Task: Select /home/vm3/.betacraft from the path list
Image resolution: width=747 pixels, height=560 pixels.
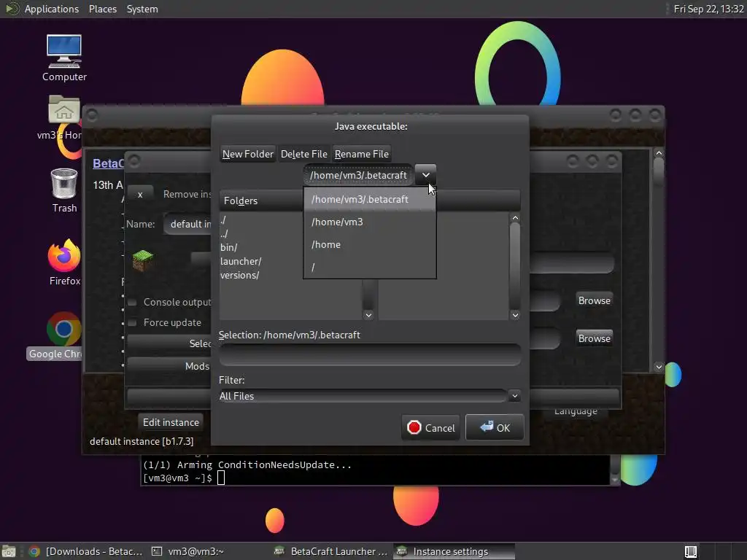Action: pyautogui.click(x=370, y=199)
